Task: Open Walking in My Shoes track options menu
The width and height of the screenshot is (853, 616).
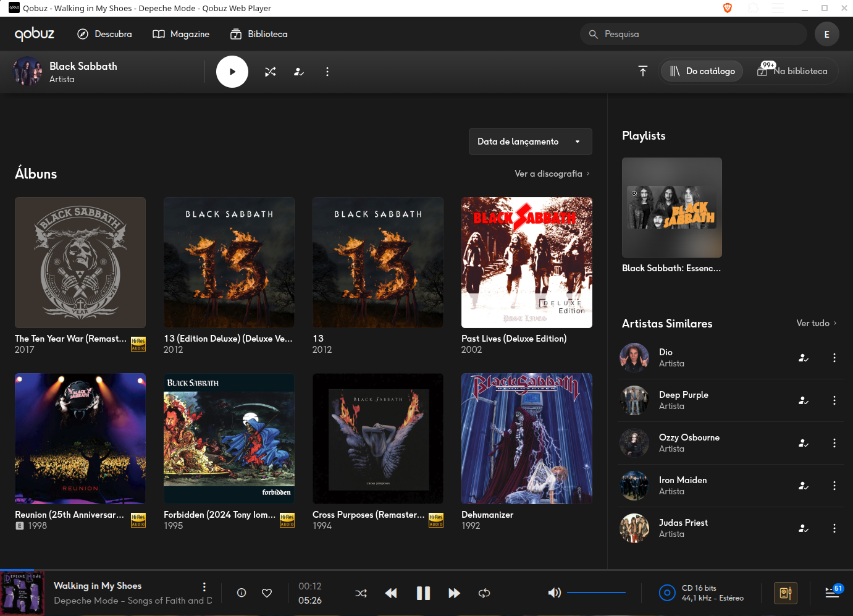Action: 204,587
